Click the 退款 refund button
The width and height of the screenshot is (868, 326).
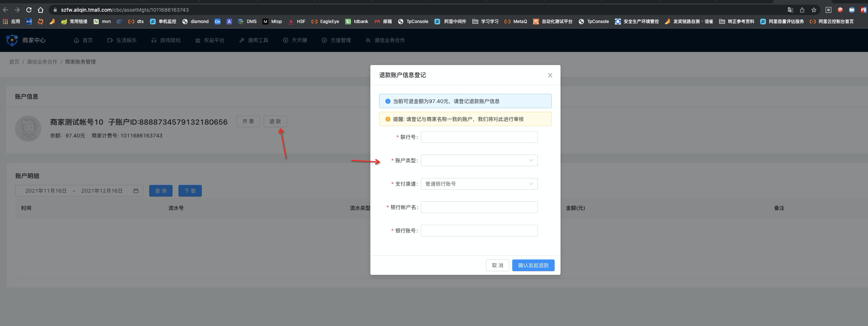coord(275,121)
